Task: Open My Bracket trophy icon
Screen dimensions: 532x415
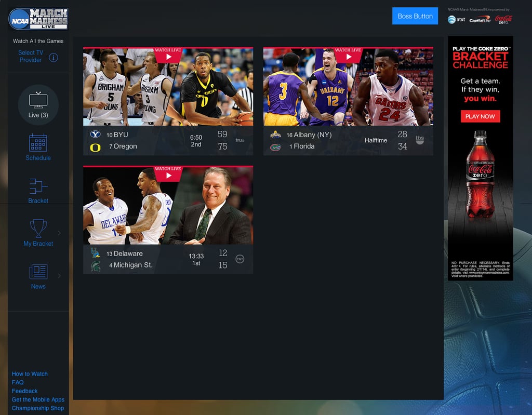Action: click(38, 228)
